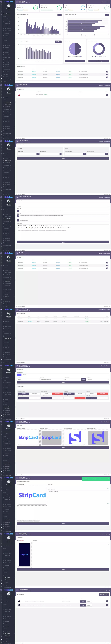111x644 pixels.
Task: Open the Name dropdown on Setup Virtual Card Api
Action: click(x=63, y=206)
